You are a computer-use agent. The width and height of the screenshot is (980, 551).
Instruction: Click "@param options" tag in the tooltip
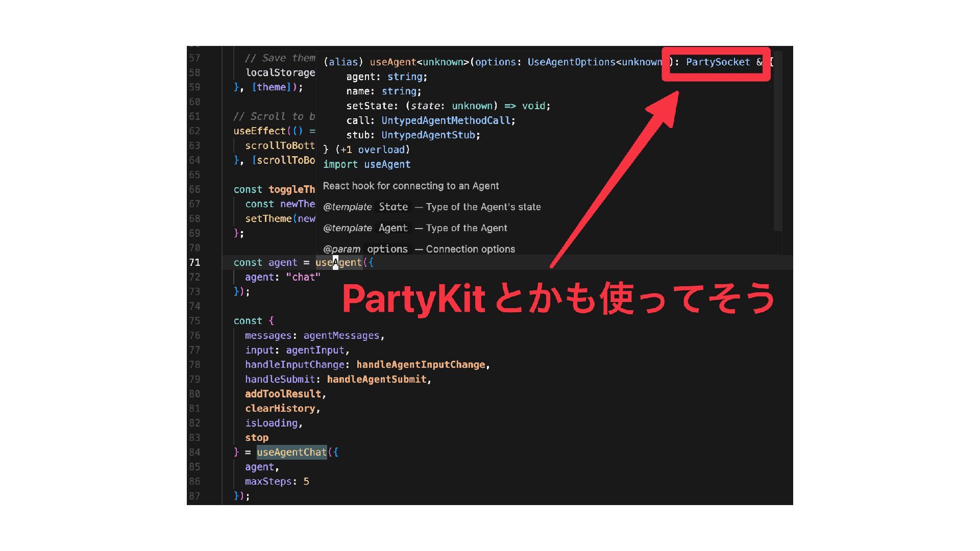click(x=365, y=249)
